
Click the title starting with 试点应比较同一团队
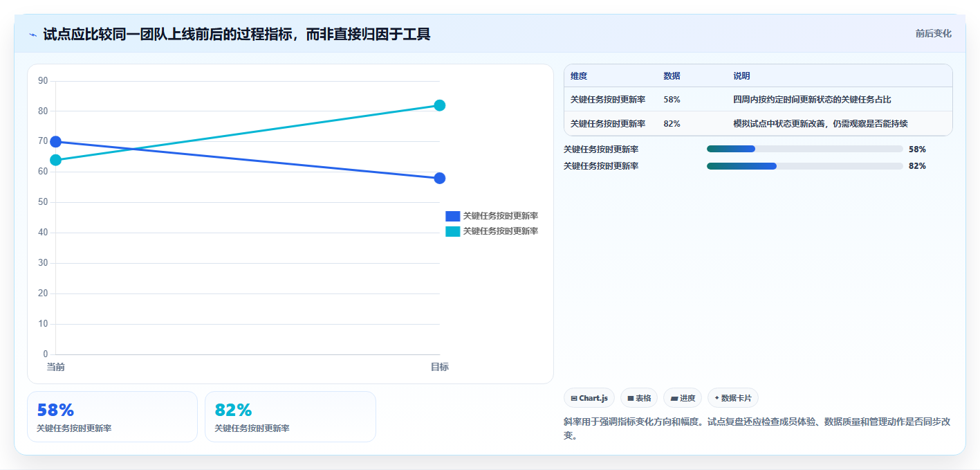point(237,34)
